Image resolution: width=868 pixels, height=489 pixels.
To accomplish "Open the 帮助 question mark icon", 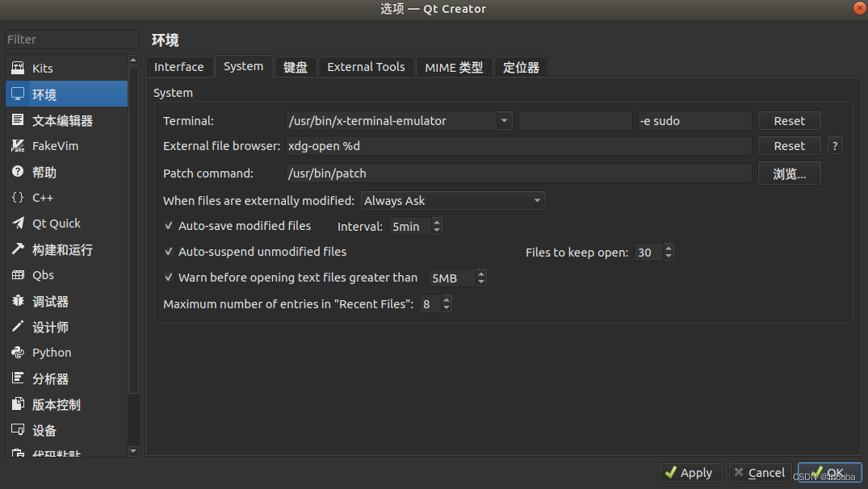I will pyautogui.click(x=18, y=172).
